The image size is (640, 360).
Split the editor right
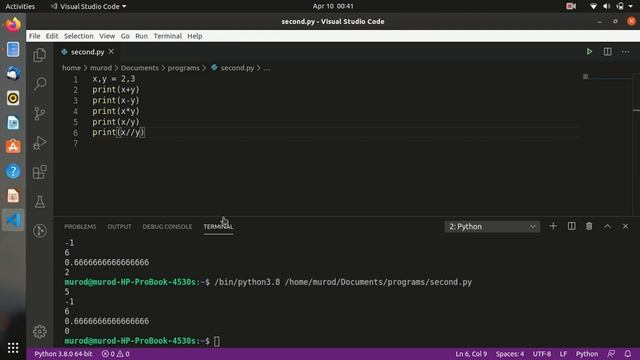coord(607,52)
